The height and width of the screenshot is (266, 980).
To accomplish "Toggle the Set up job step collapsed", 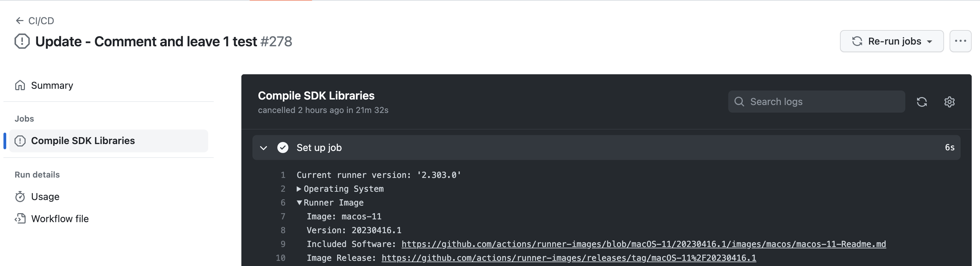I will 264,148.
